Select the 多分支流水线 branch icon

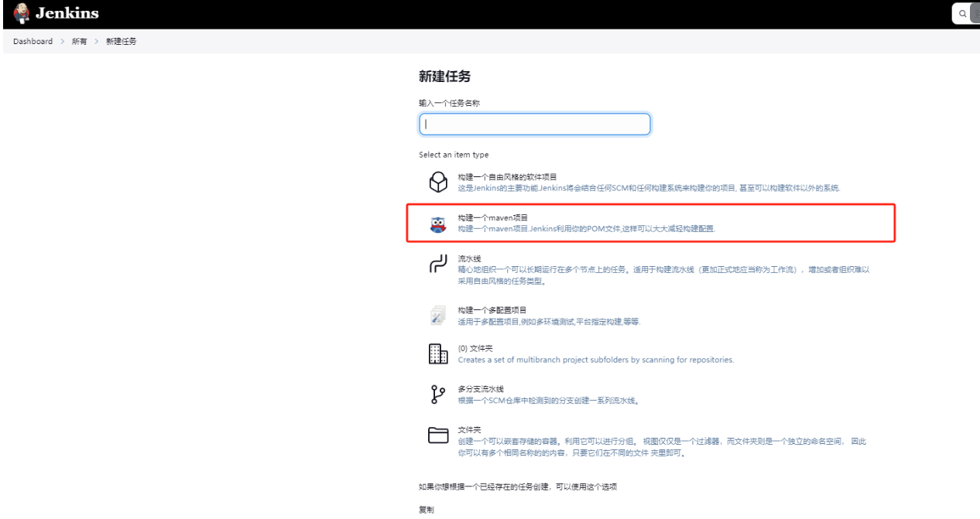[438, 394]
